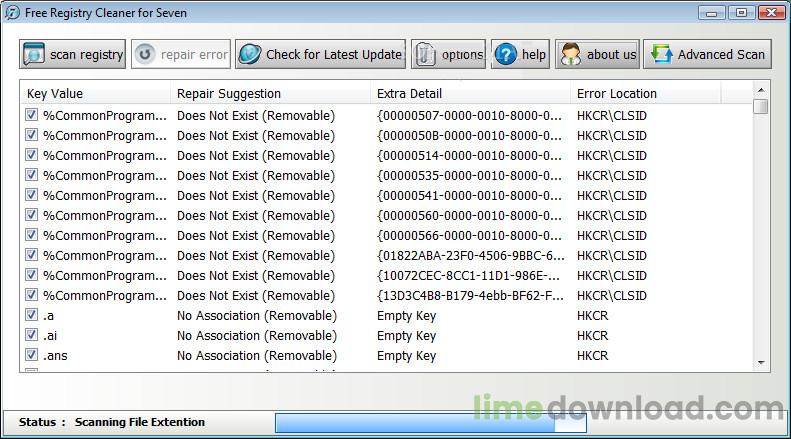Sort by the Error Location column header
The height and width of the screenshot is (439, 791).
click(x=646, y=93)
